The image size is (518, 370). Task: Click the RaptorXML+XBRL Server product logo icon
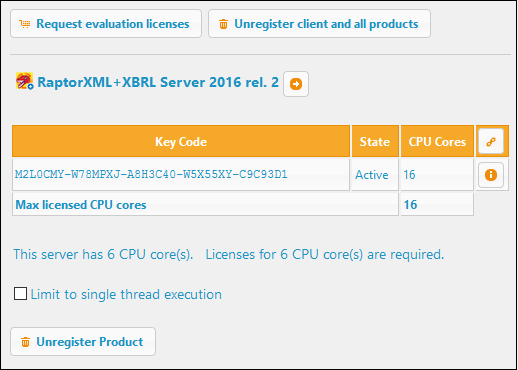24,81
